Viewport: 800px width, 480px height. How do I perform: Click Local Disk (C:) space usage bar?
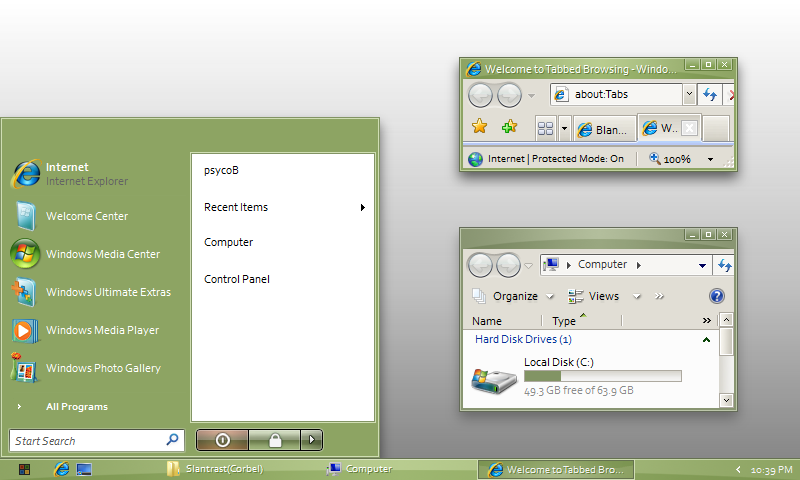[x=603, y=376]
